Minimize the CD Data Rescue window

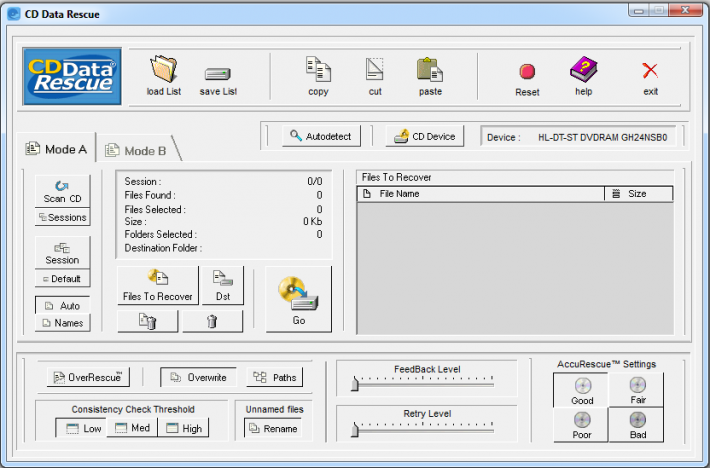(638, 10)
